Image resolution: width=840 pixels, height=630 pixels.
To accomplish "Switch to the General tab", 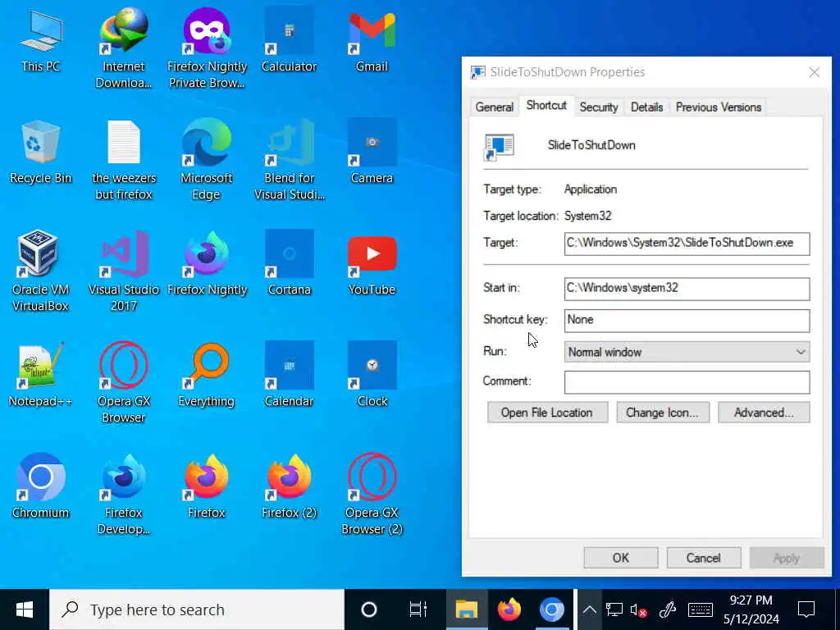I will pos(494,107).
